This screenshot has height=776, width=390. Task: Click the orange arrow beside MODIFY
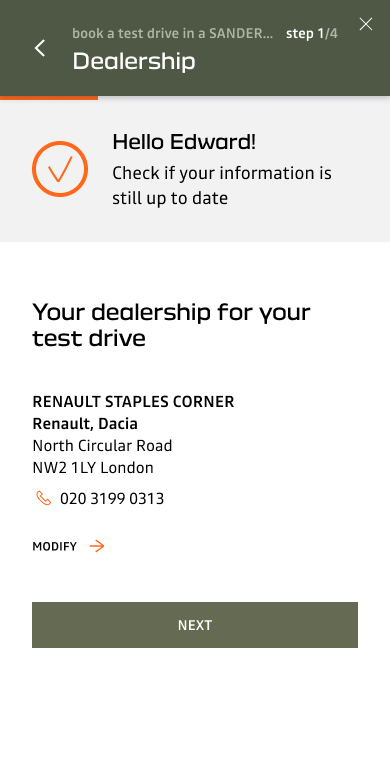tap(97, 546)
